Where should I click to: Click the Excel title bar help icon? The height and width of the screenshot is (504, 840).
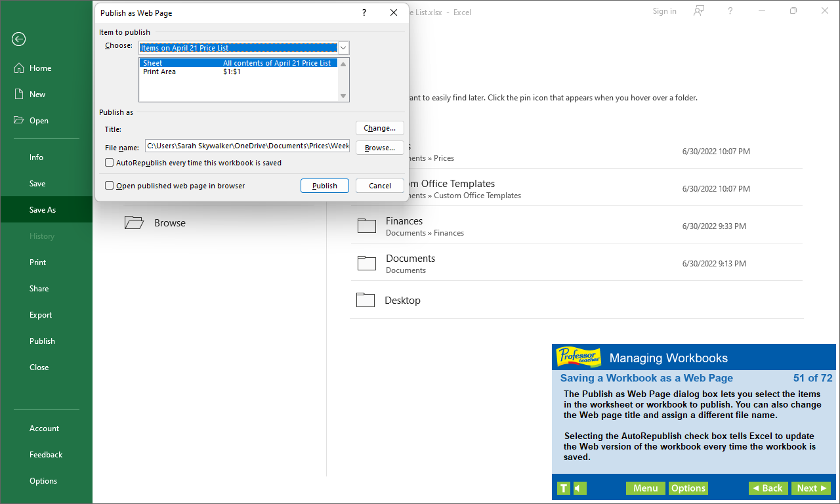tap(730, 11)
